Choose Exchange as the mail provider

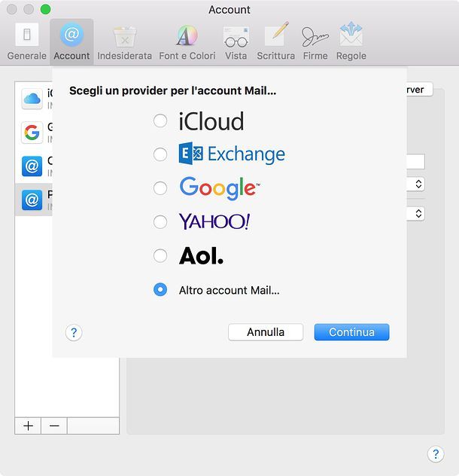tap(160, 154)
